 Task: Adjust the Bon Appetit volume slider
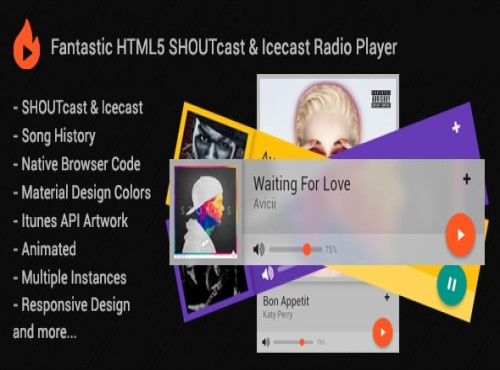pos(293,342)
